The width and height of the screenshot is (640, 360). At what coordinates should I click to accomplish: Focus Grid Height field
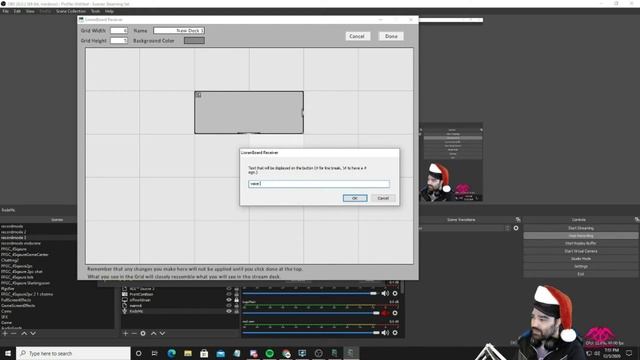(x=119, y=40)
